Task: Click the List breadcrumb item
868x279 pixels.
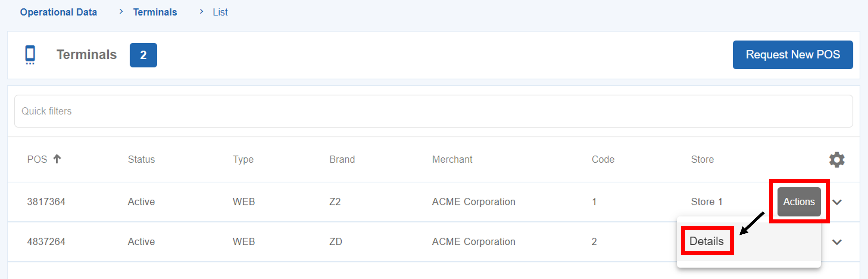Action: pyautogui.click(x=220, y=12)
